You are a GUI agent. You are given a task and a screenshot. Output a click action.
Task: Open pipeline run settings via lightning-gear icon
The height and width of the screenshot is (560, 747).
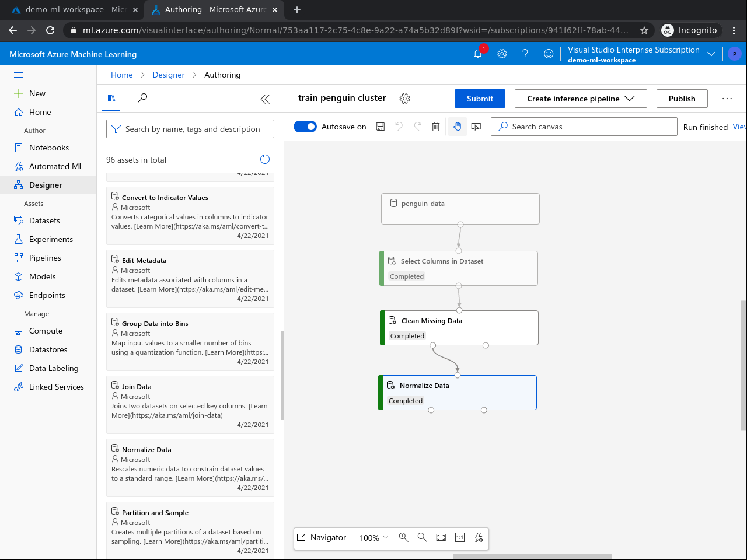pos(479,537)
